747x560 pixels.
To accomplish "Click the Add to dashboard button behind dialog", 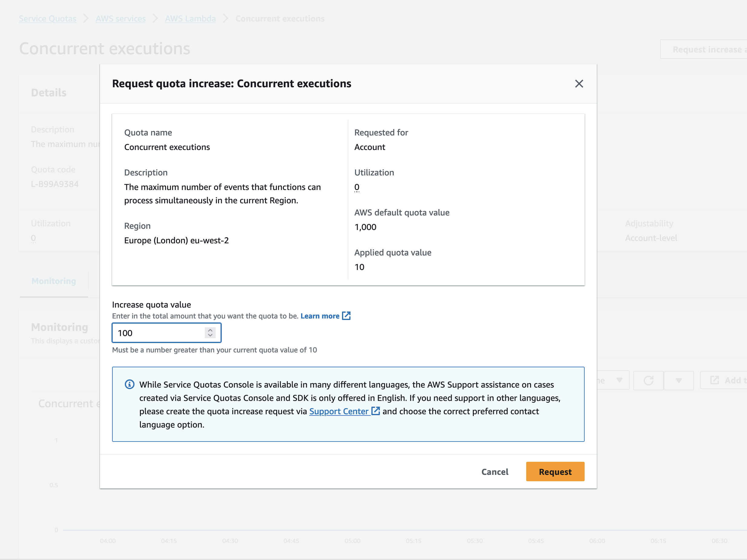I will (x=723, y=380).
